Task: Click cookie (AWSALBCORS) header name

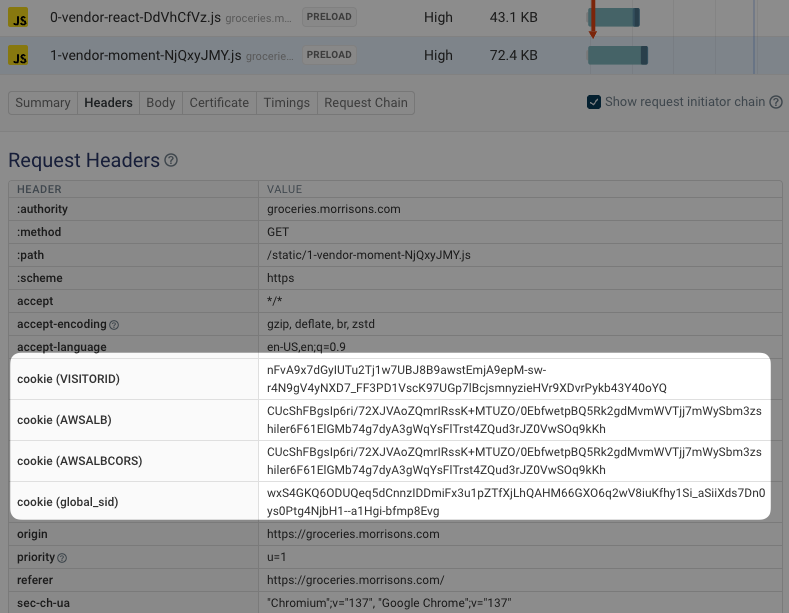Action: pos(80,461)
